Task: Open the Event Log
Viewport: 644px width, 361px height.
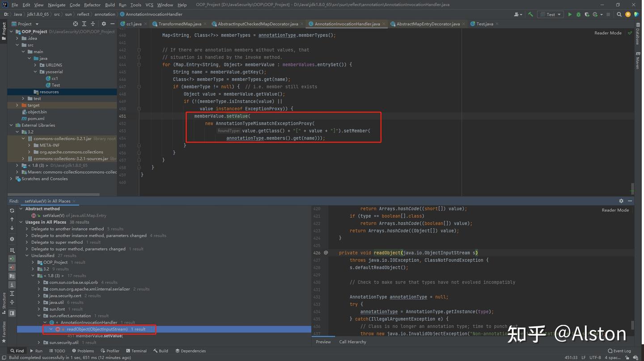Action: (x=619, y=351)
